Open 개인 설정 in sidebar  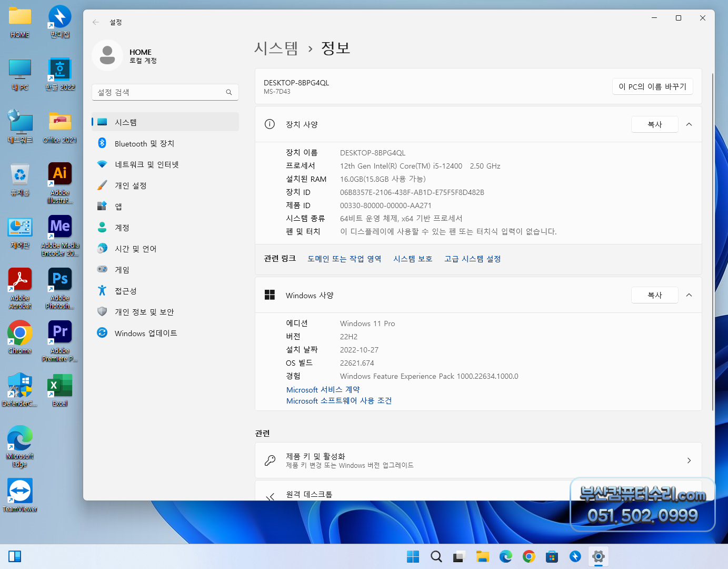click(x=165, y=185)
